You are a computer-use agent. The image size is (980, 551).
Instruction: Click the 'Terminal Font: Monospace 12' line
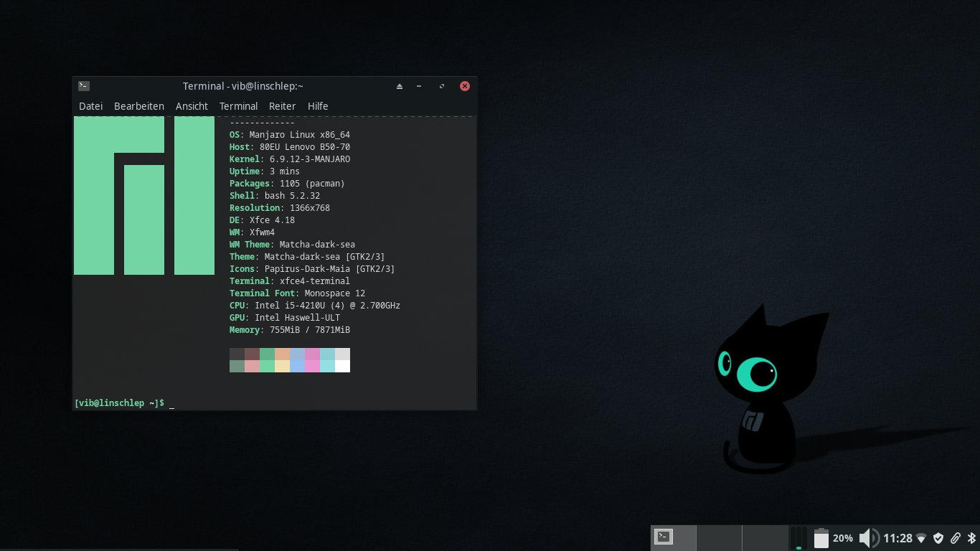click(297, 293)
